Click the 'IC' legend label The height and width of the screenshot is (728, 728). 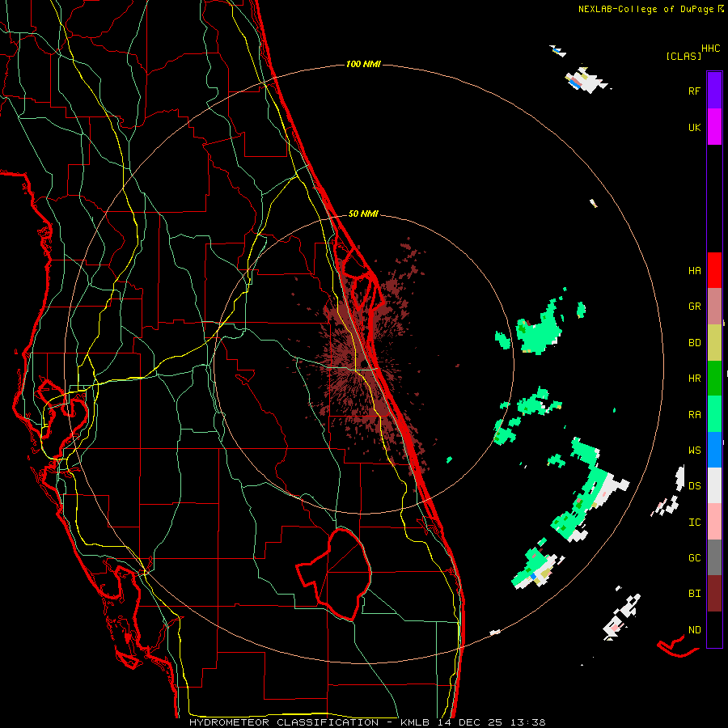694,523
